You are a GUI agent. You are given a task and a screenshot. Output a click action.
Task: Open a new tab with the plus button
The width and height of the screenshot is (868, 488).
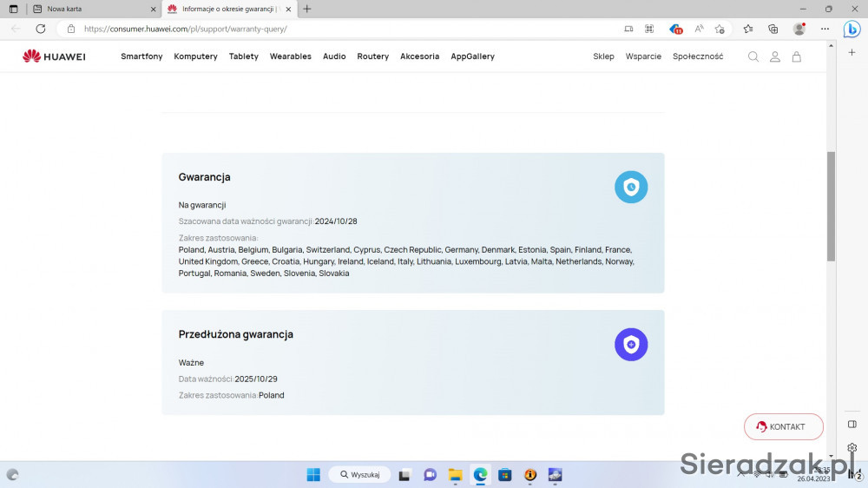coord(307,9)
